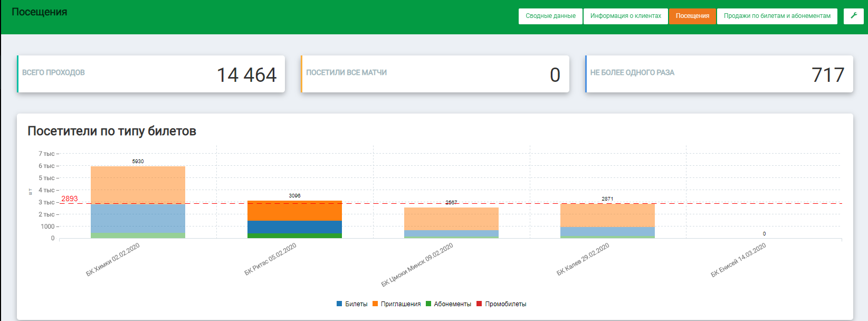Screen dimensions: 868x321
Task: Click the БК Калев 29.02.2020 axis label
Action: 583,259
